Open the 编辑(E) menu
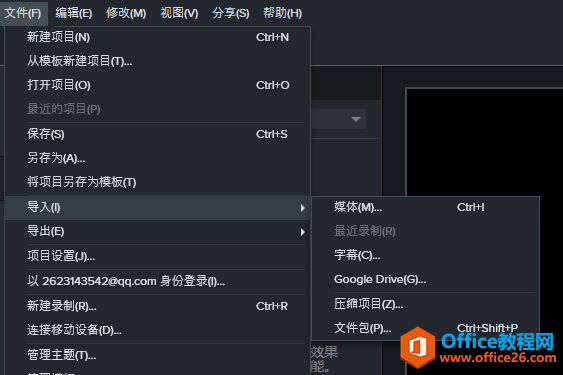The height and width of the screenshot is (375, 563). coord(74,13)
